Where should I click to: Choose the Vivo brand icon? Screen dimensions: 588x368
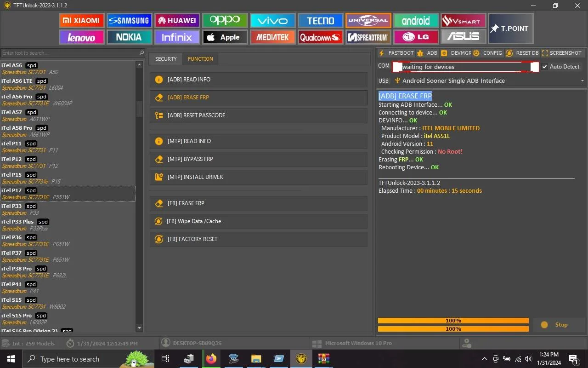[272, 21]
